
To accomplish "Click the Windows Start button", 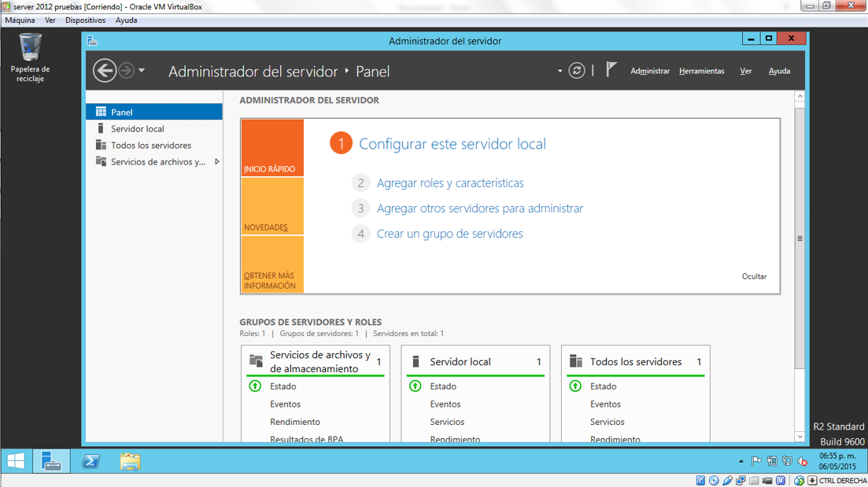I will tap(16, 461).
